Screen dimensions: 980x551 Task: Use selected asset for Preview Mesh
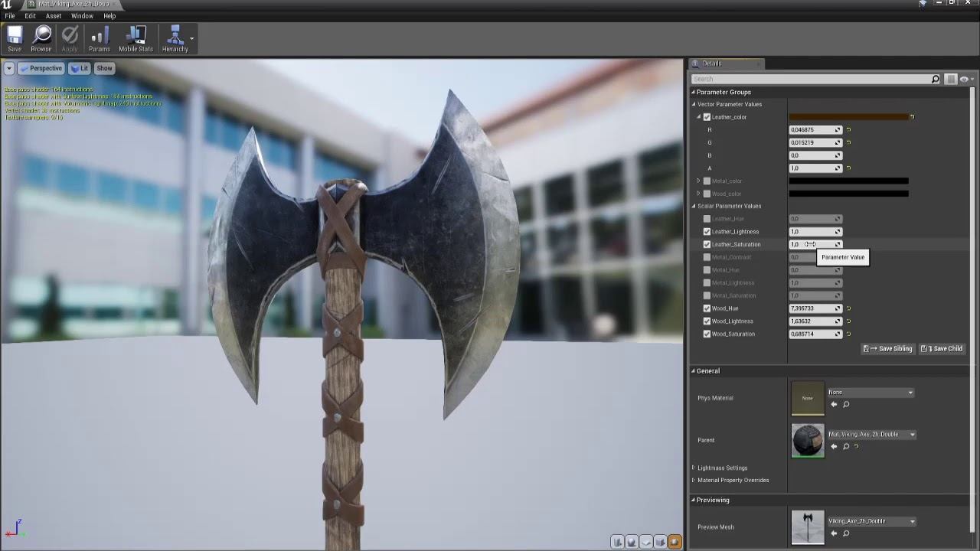(x=834, y=533)
